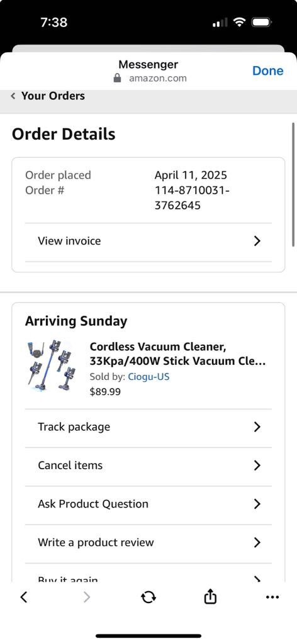Open Cancel items chevron arrow
Viewport: 297px width, 644px height.
click(x=257, y=465)
